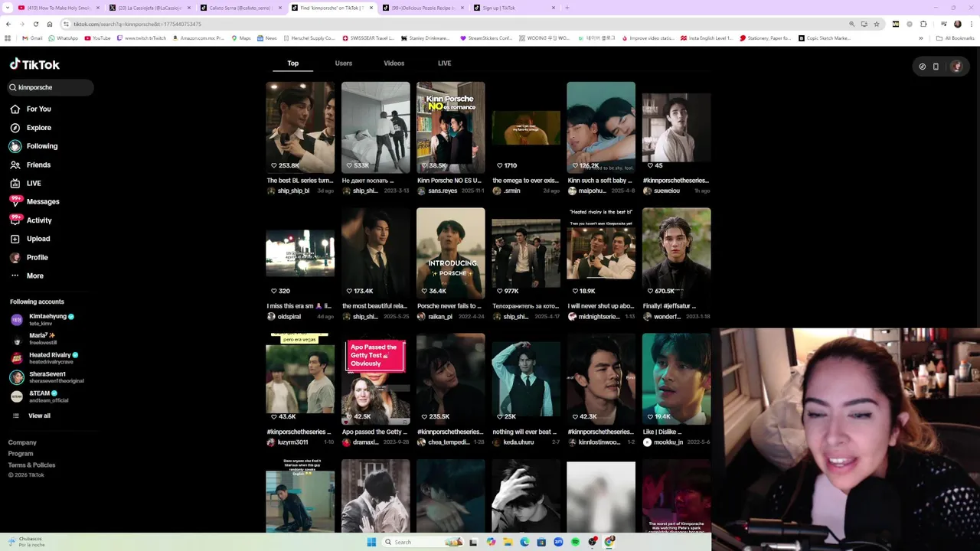Open the video with 235.5K likes
The height and width of the screenshot is (551, 980).
pos(450,379)
